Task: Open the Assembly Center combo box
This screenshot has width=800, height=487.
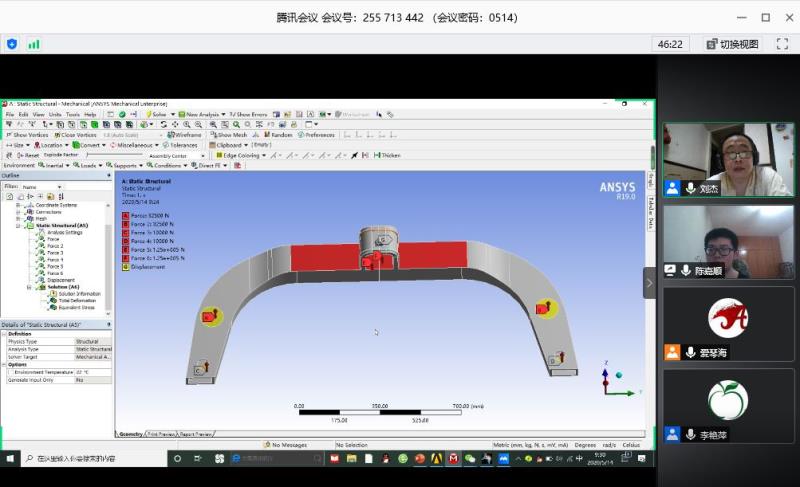Action: [x=177, y=156]
